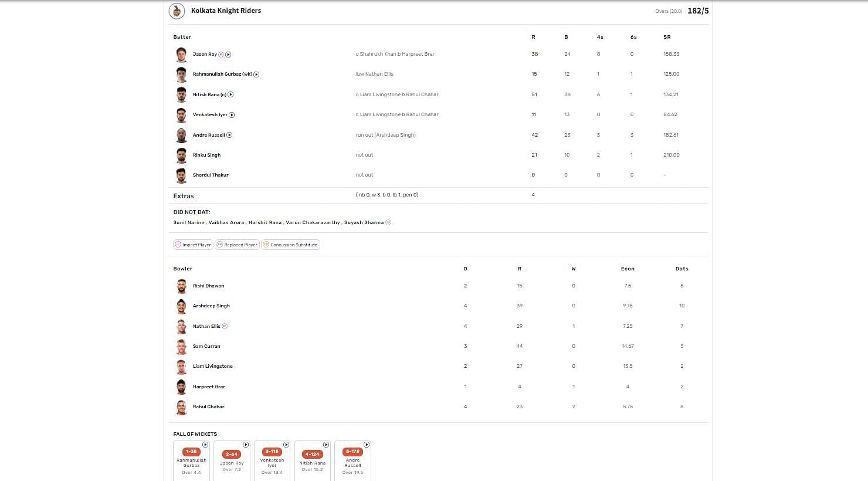
Task: Play Andre Russell run out video
Action: point(229,135)
